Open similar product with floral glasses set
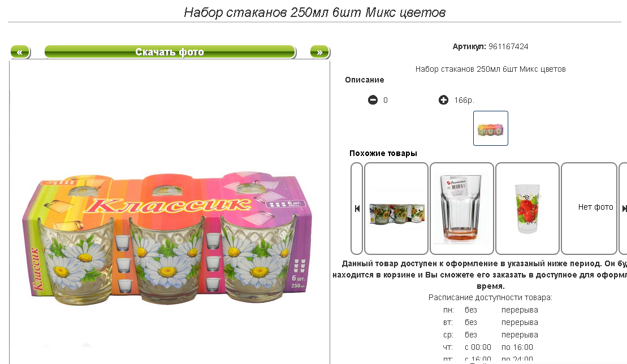The image size is (627, 364). tap(396, 209)
